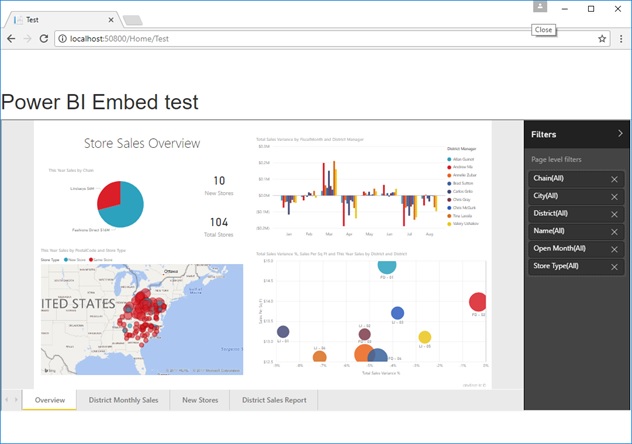Select the red Lindseys pie slice
Screen dimensions: 632x444
point(110,194)
